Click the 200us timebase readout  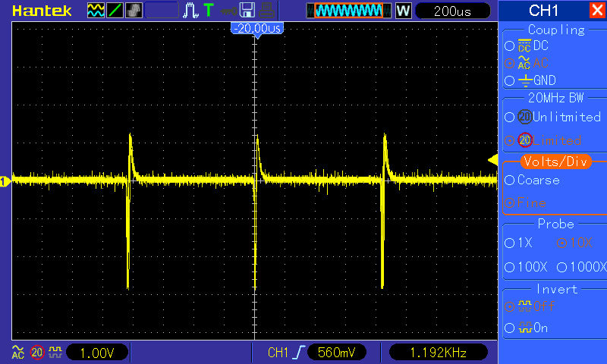pos(452,11)
